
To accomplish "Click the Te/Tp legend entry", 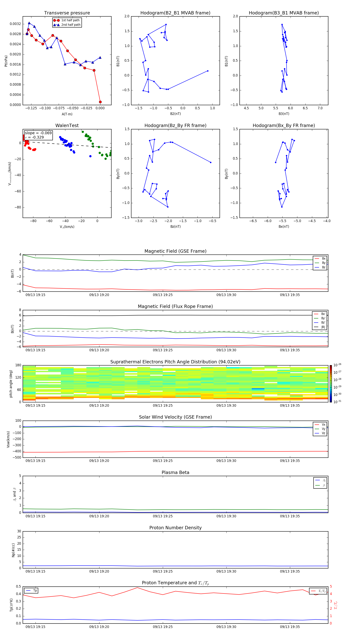I will point(318,591).
